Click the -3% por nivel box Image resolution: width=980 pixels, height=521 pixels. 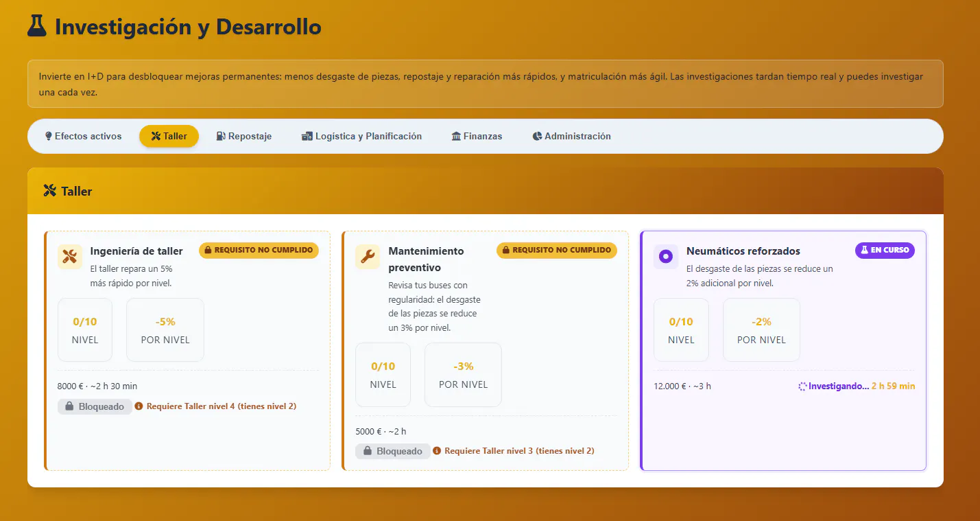click(x=463, y=375)
